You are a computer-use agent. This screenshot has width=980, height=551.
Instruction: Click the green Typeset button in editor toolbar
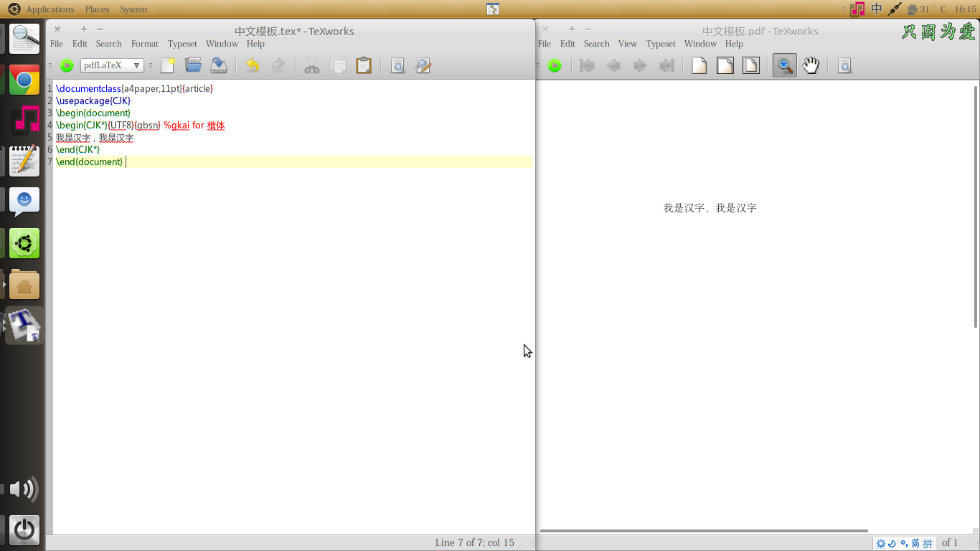point(67,65)
